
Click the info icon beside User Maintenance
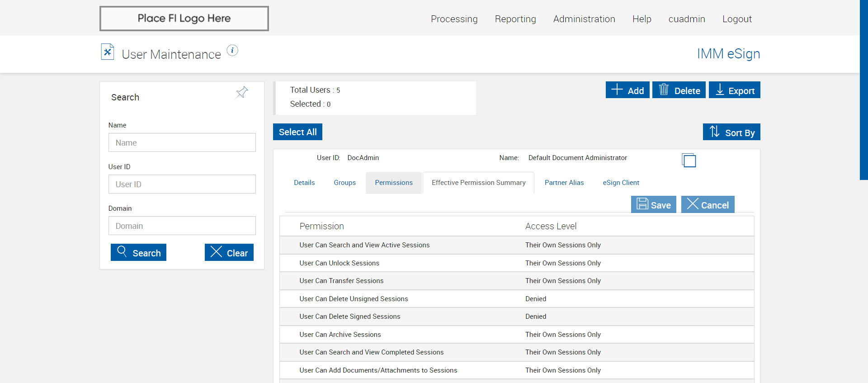[x=232, y=51]
